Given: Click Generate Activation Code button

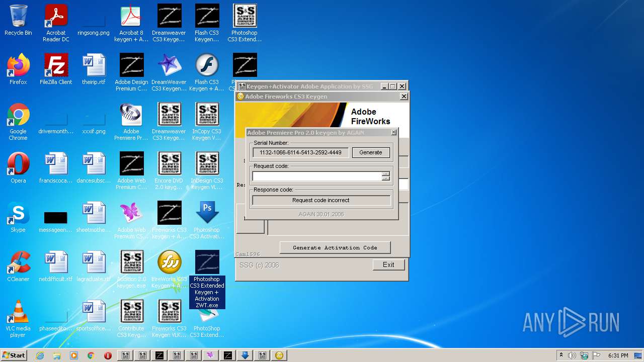Looking at the screenshot, I should (x=335, y=247).
